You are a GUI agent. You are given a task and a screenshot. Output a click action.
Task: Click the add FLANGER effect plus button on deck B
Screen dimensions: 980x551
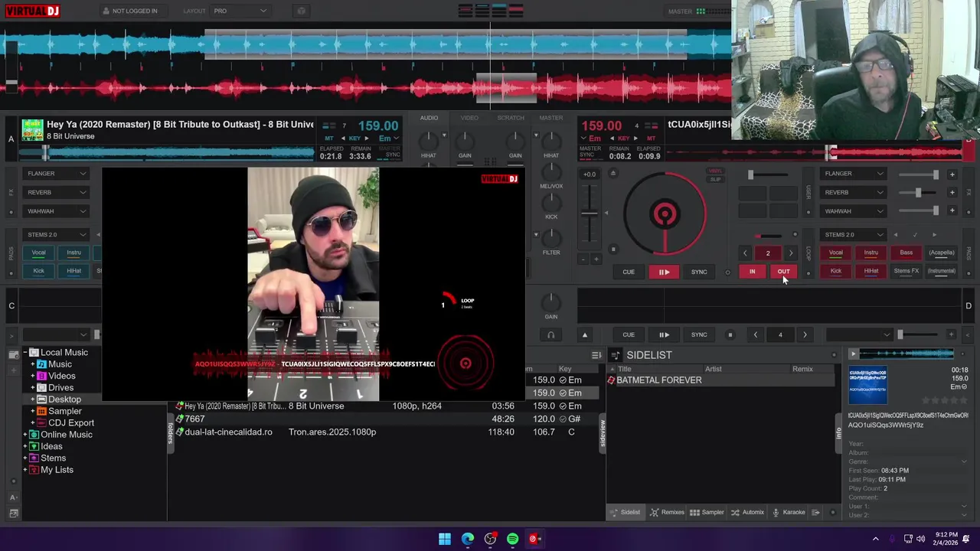click(x=952, y=174)
